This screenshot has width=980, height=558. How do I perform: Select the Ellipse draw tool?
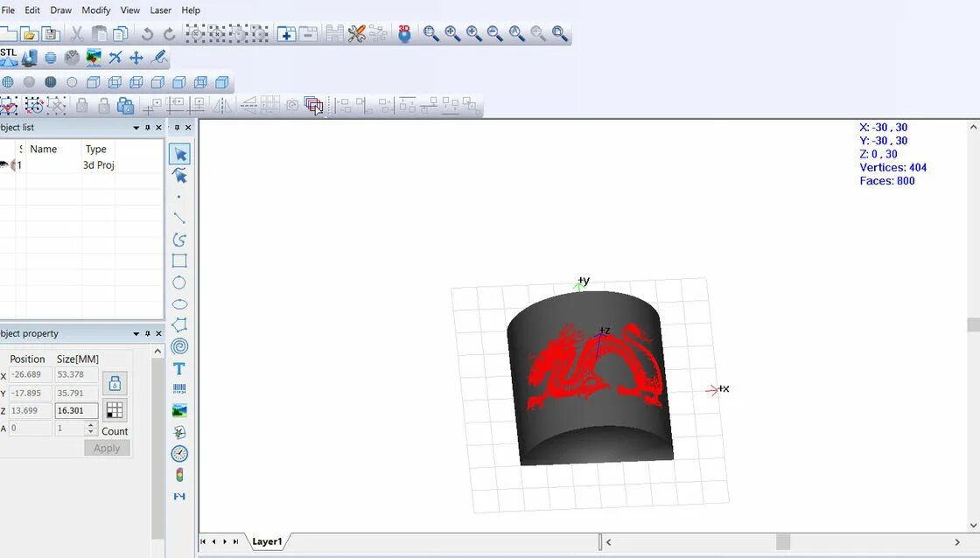[x=179, y=304]
